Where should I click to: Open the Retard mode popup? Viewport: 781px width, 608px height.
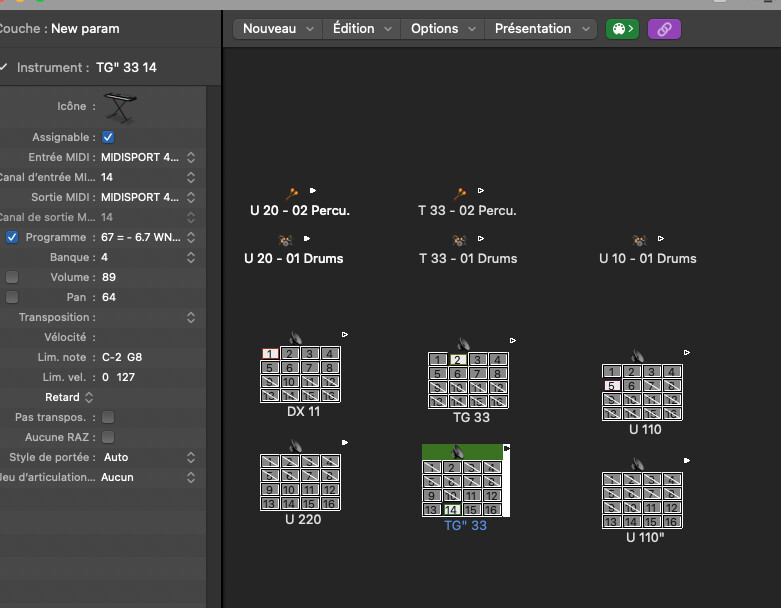(69, 397)
